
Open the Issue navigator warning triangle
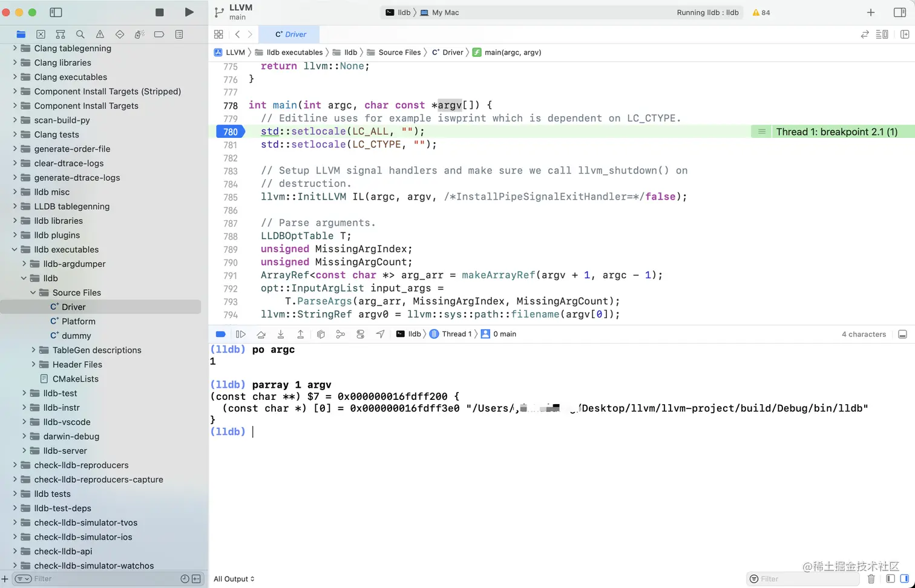[x=100, y=34]
